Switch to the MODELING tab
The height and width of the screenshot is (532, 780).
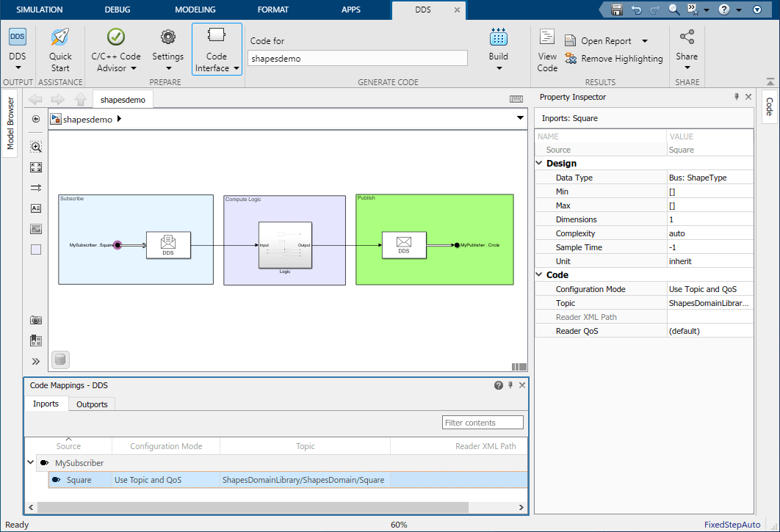(x=195, y=10)
